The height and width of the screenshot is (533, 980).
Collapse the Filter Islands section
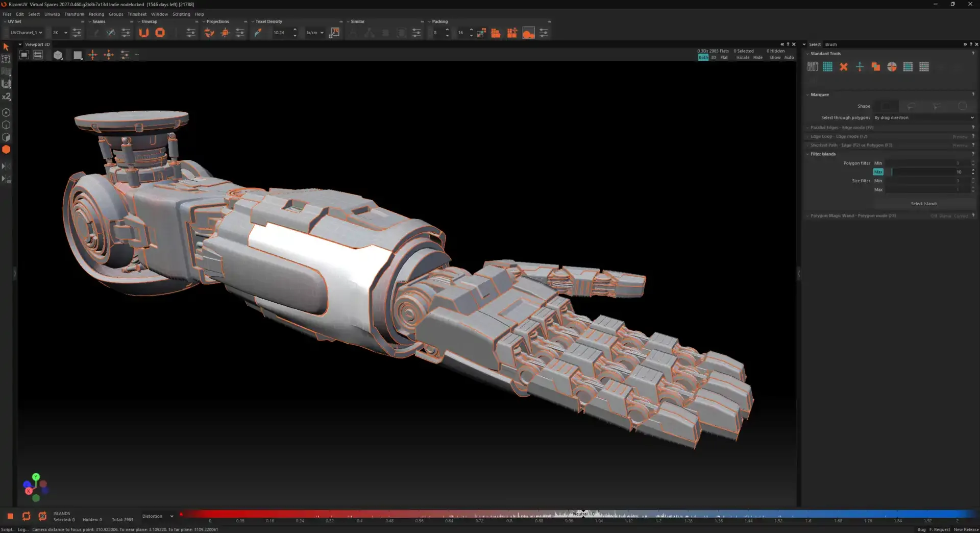tap(807, 154)
